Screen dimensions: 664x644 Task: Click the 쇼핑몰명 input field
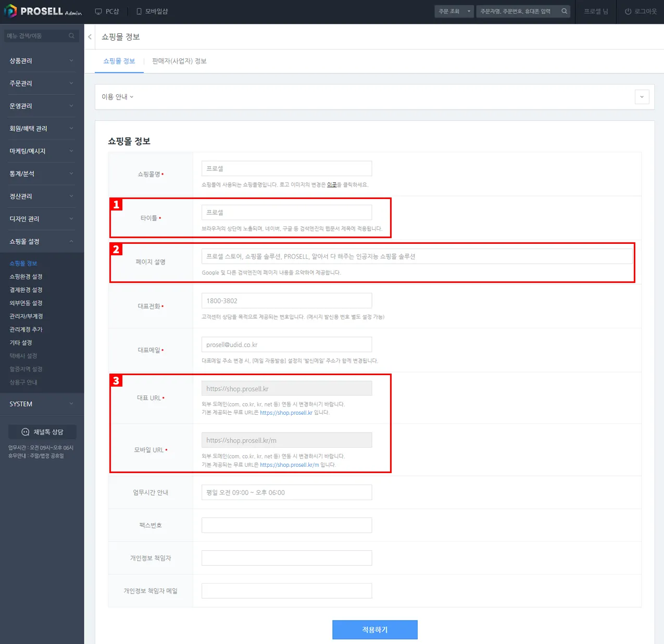tap(287, 169)
